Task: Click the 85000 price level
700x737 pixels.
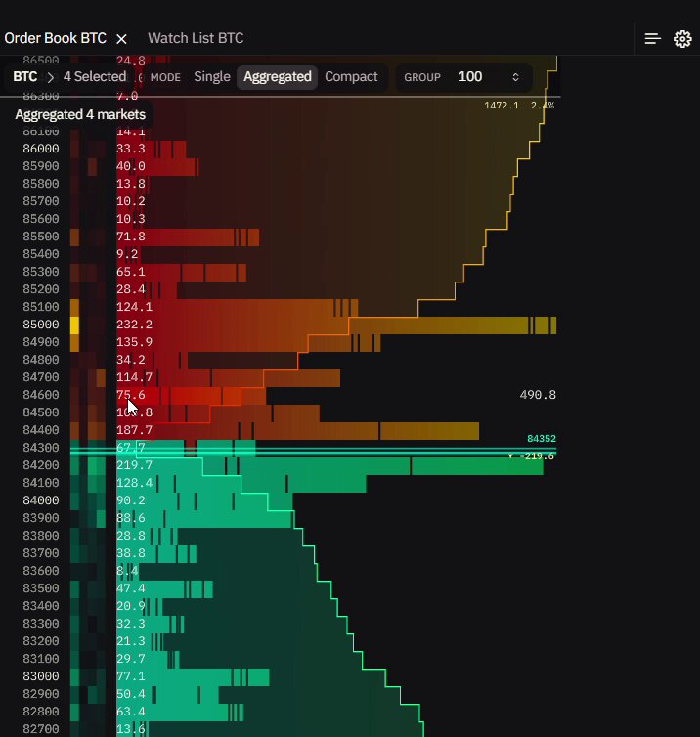Action: [x=41, y=325]
